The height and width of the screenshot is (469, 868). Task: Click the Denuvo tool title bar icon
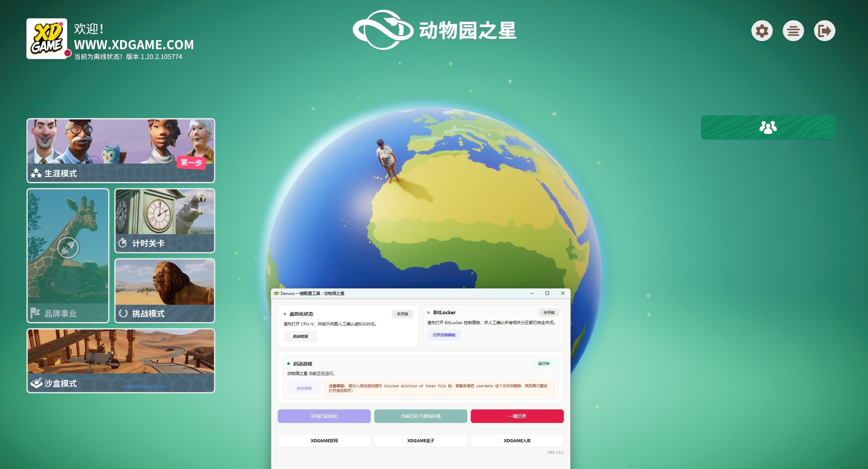point(276,293)
